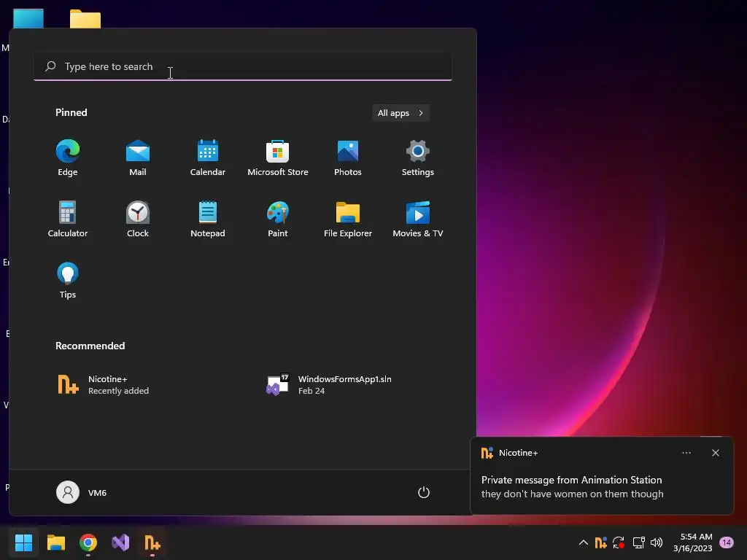Open VM6 user account menu

point(82,492)
